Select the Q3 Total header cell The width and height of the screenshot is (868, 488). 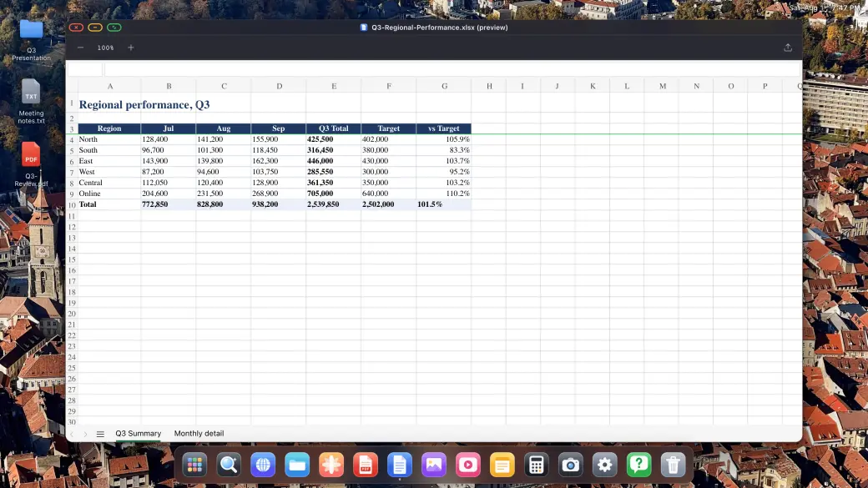click(334, 128)
